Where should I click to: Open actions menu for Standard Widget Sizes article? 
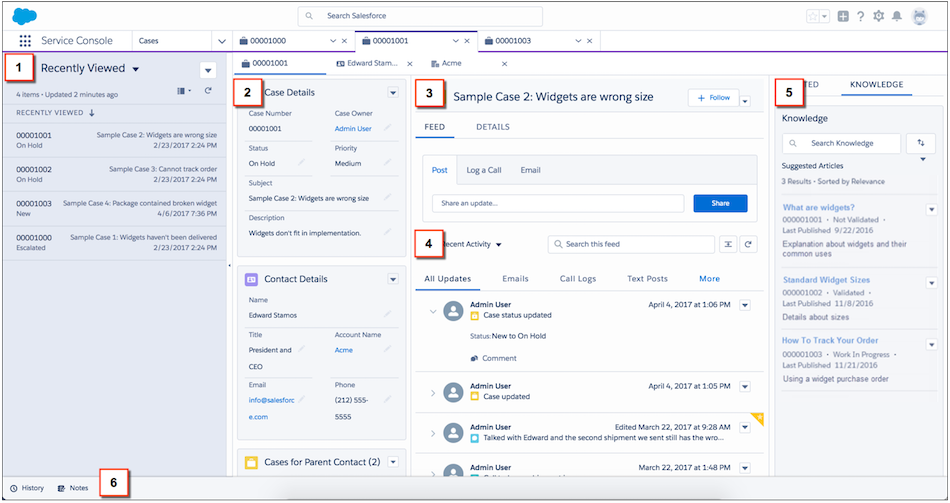pos(932,283)
